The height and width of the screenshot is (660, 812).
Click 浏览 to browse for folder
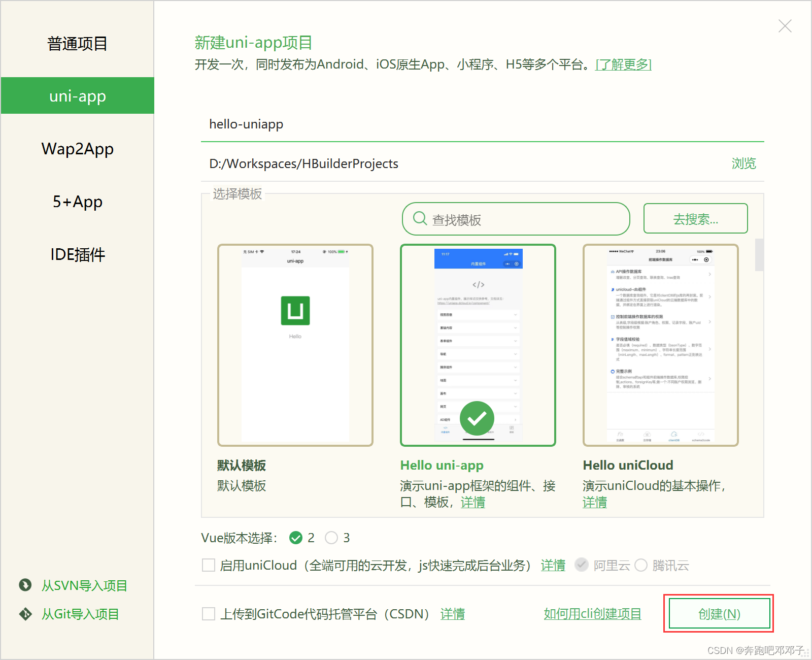tap(743, 163)
